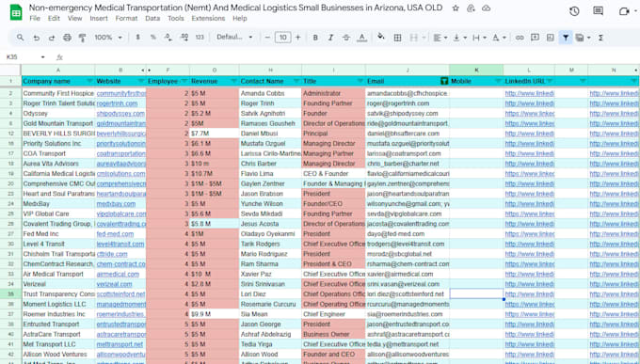This screenshot has width=640, height=364.
Task: Undo the last action
Action: pyautogui.click(x=37, y=38)
